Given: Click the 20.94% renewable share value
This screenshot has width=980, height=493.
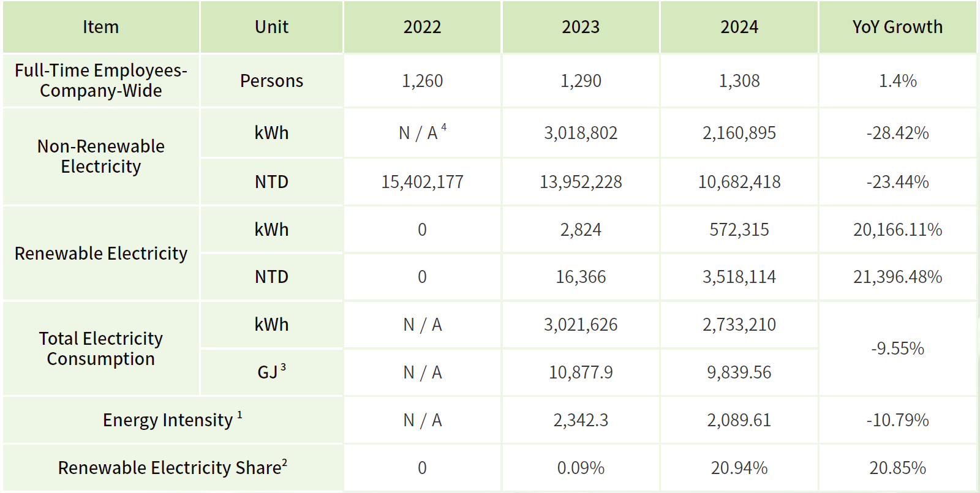Looking at the screenshot, I should pos(739,468).
